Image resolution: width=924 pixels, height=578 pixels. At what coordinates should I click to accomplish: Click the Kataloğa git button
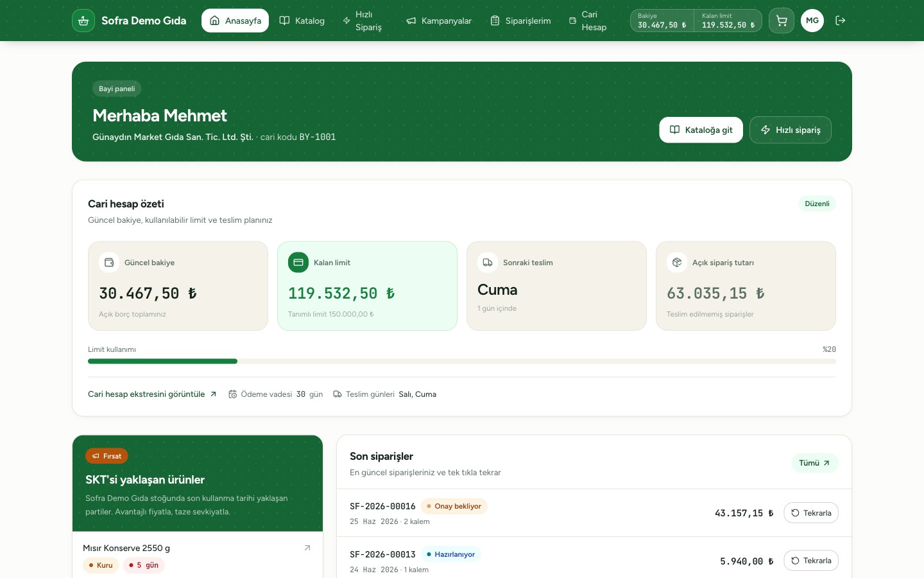pyautogui.click(x=701, y=130)
